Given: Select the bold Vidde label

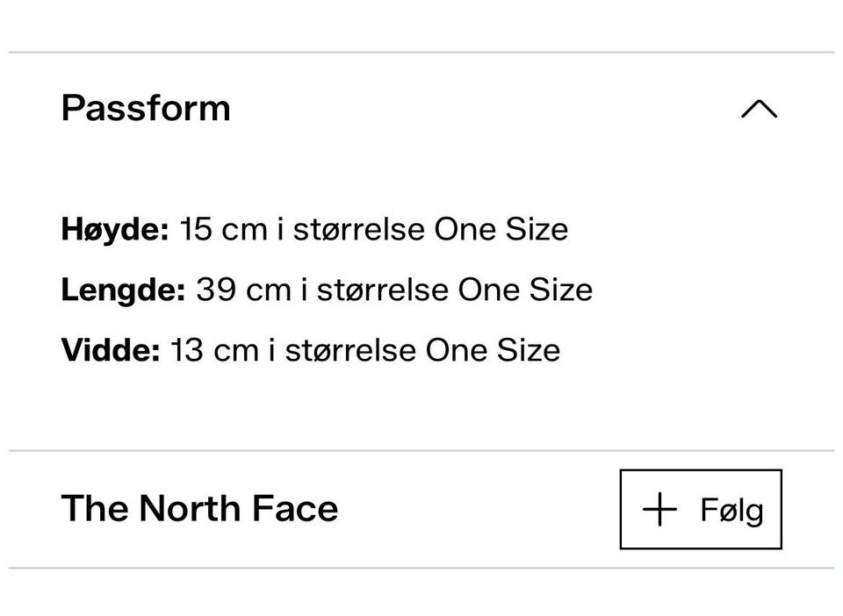Looking at the screenshot, I should point(111,350).
